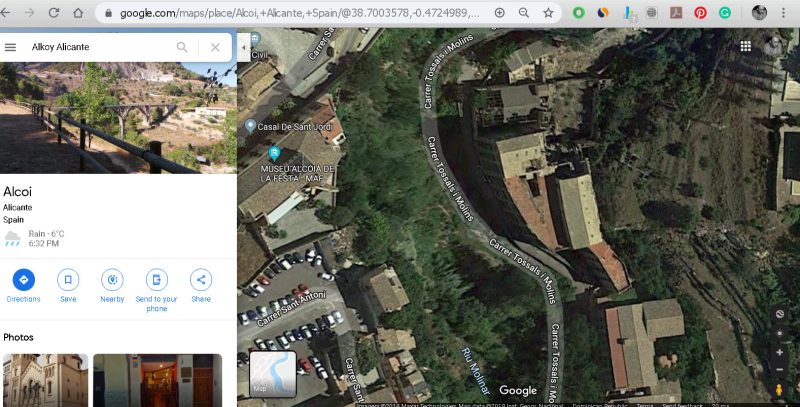Screen dimensions: 800x407
Task: Click 'Send feedback' at the map bottom
Action: [682, 405]
